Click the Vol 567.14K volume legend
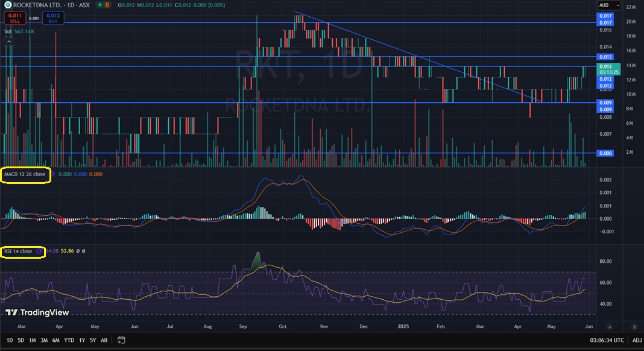 [x=19, y=31]
